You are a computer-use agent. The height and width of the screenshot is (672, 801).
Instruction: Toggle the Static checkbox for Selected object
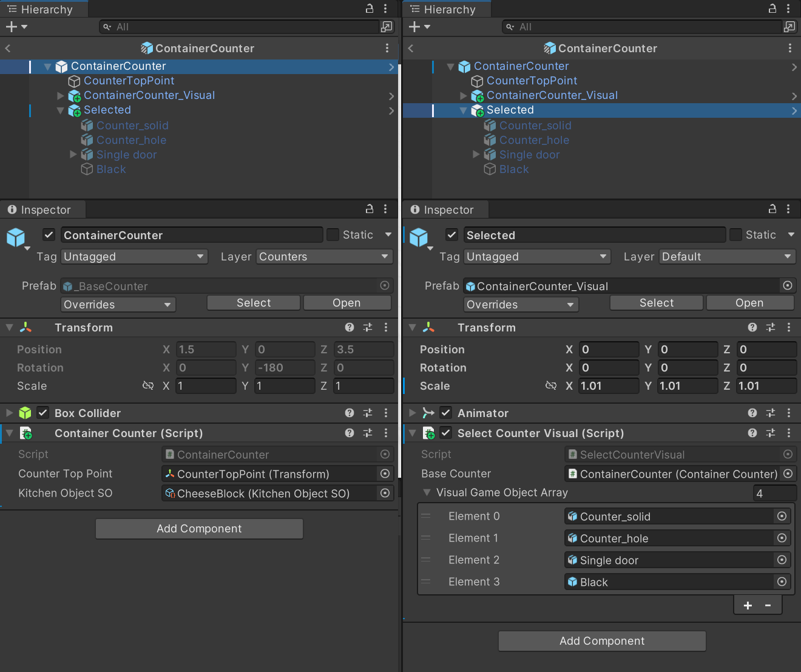(x=735, y=234)
